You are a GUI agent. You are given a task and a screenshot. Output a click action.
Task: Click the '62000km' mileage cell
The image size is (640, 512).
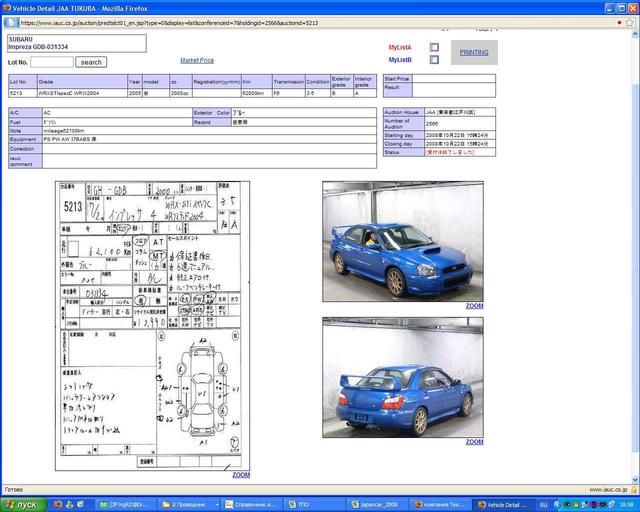tap(257, 93)
